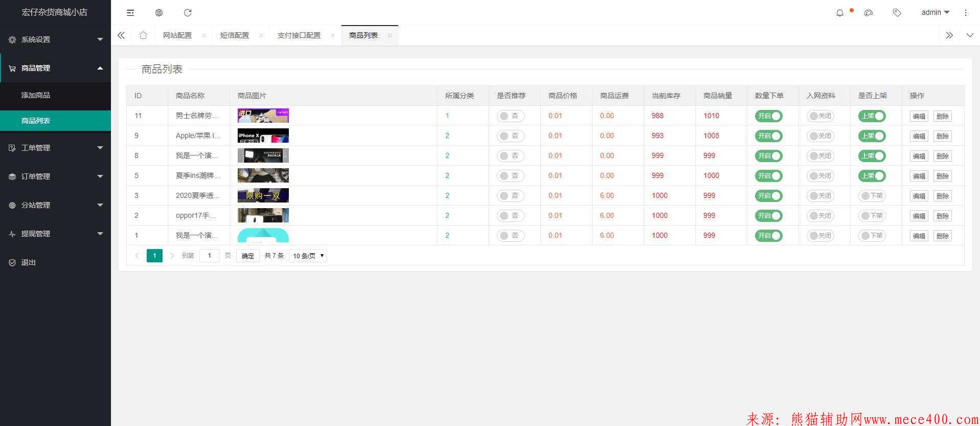Expand the 系统设置 sidebar menu
This screenshot has width=980, height=426.
pos(55,39)
